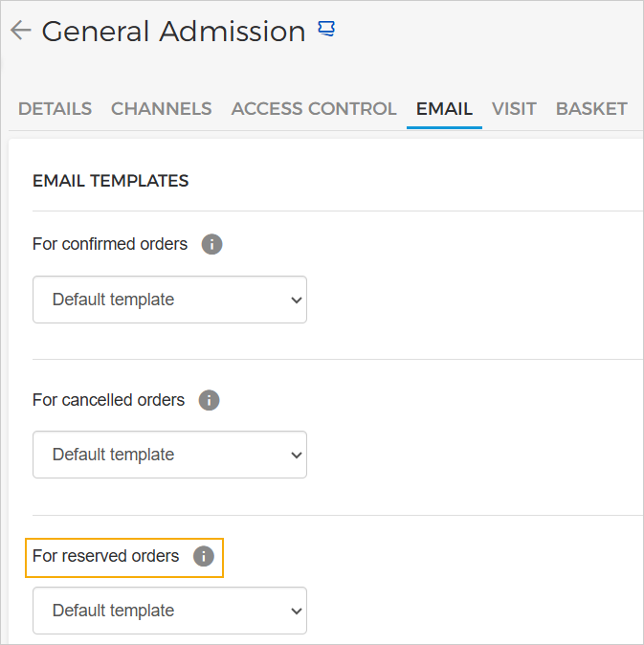Viewport: 644px width, 645px height.
Task: Click the blue ticket icon after the title
Action: tap(326, 31)
